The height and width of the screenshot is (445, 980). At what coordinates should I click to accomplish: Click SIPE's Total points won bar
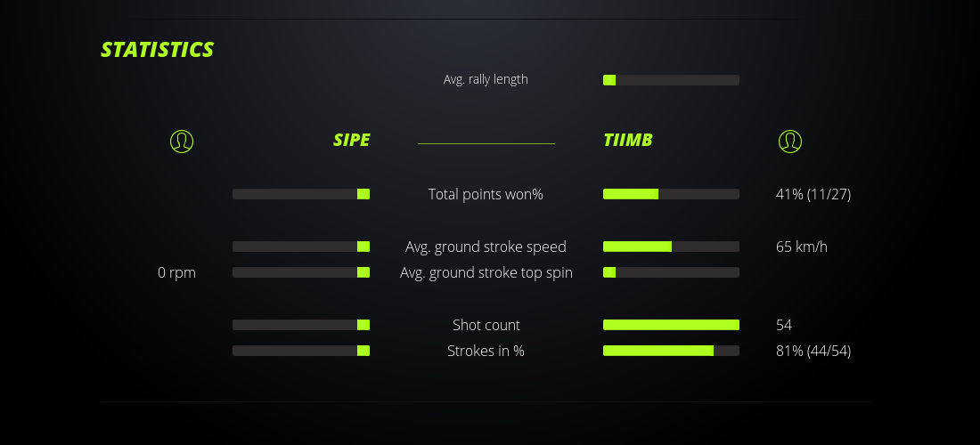coord(301,194)
